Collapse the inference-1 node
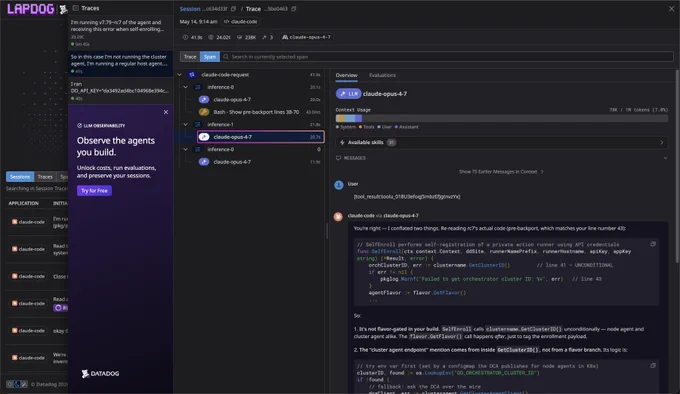680x394 pixels. (186, 124)
